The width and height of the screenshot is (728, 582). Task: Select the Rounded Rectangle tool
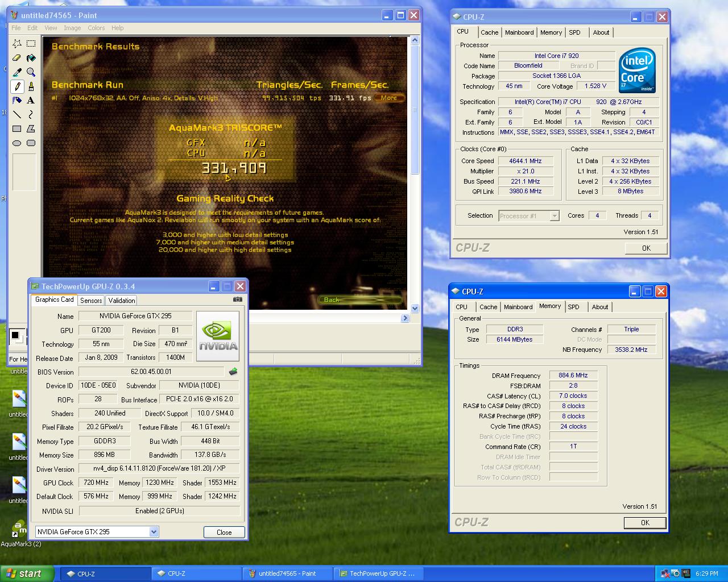31,143
